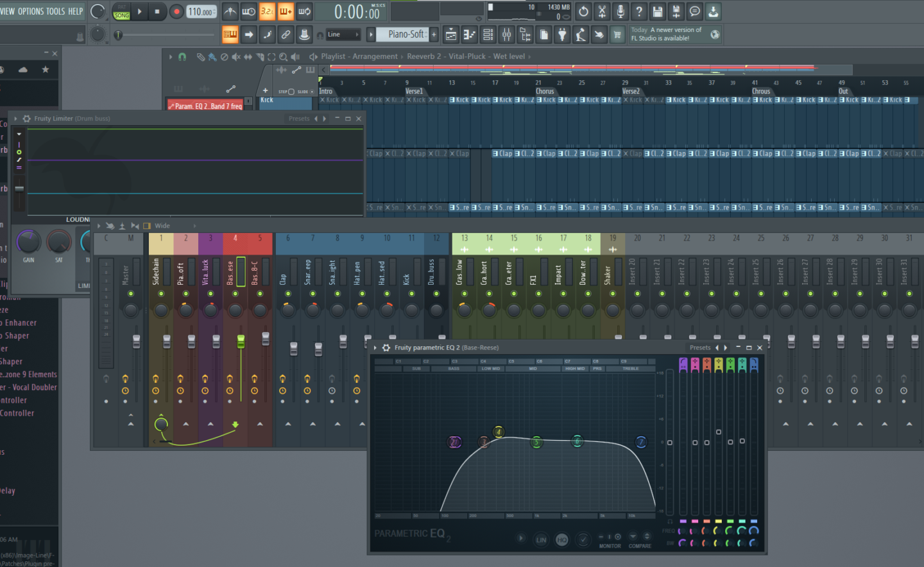
Task: Expand the Fruity Limiter title bar arrow
Action: coord(15,119)
